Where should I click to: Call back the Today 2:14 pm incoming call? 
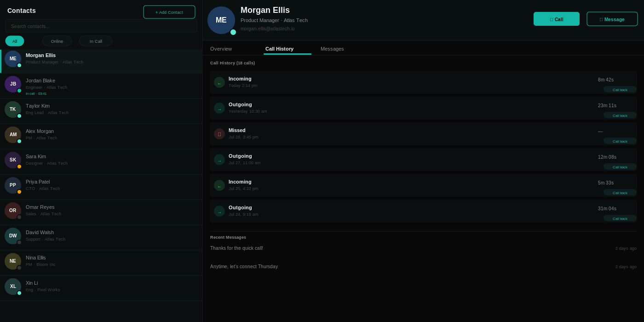[x=620, y=90]
